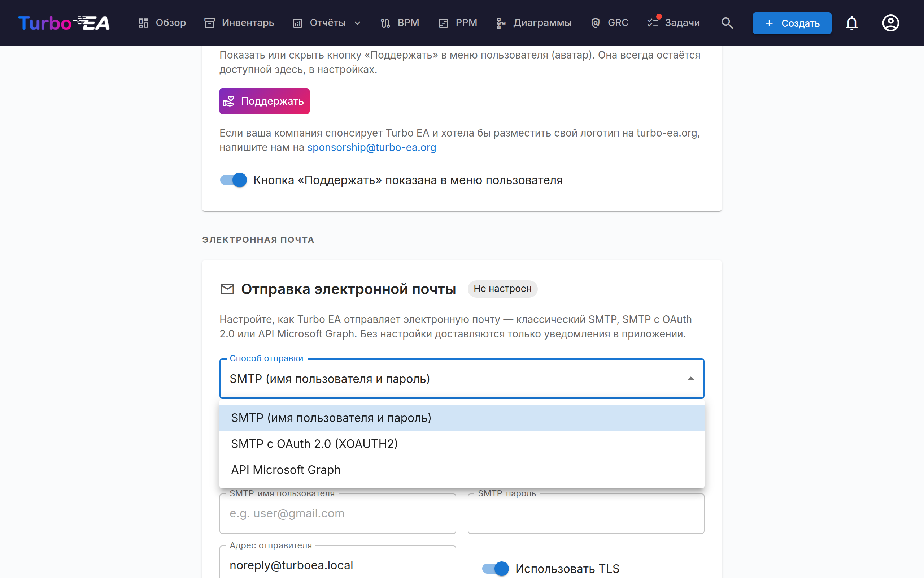This screenshot has height=578, width=924.
Task: Focus the SMTP-пароль field
Action: (586, 513)
